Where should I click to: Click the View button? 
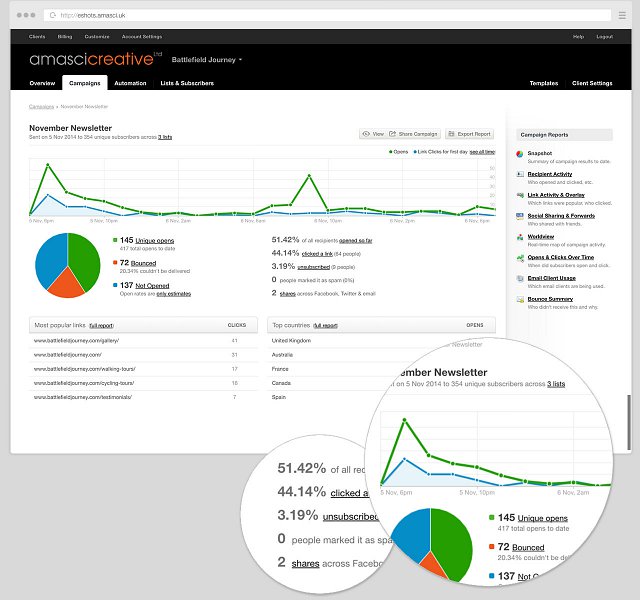point(373,134)
